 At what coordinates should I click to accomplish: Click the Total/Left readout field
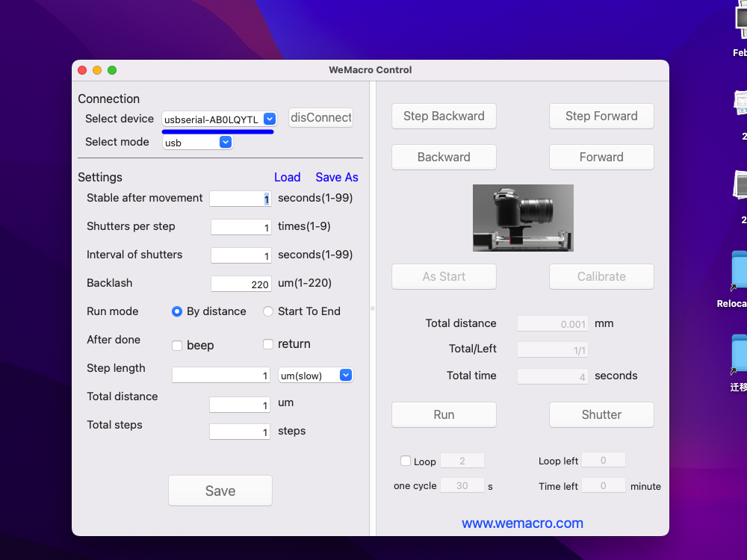click(x=553, y=350)
